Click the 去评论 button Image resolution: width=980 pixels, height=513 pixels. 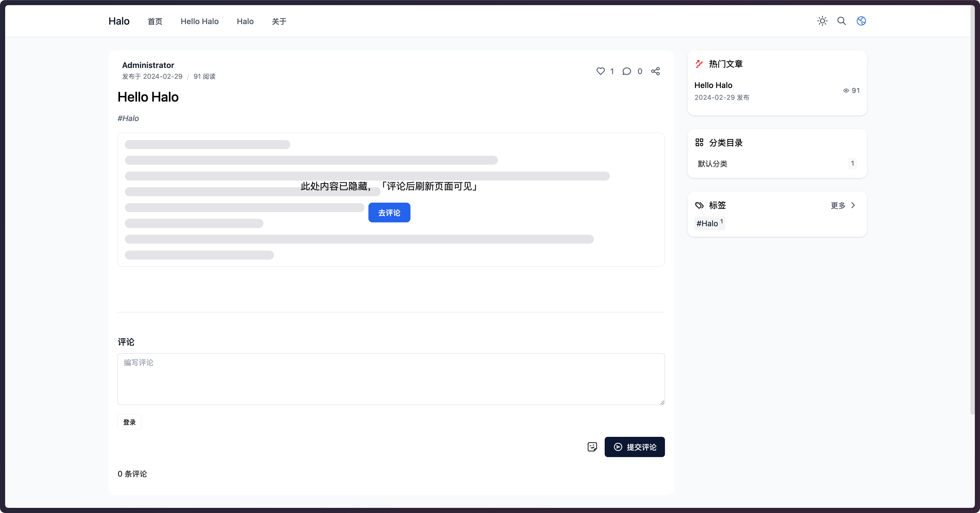(389, 213)
